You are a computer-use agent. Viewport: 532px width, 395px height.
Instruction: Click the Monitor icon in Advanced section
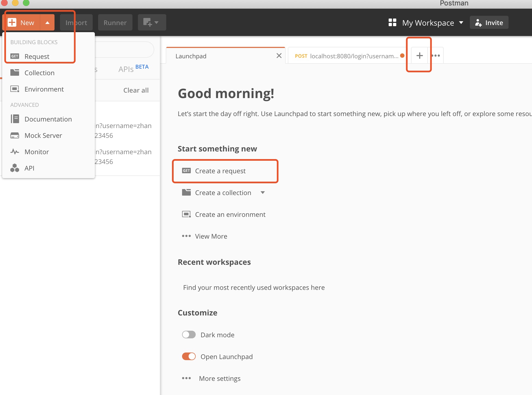point(15,151)
